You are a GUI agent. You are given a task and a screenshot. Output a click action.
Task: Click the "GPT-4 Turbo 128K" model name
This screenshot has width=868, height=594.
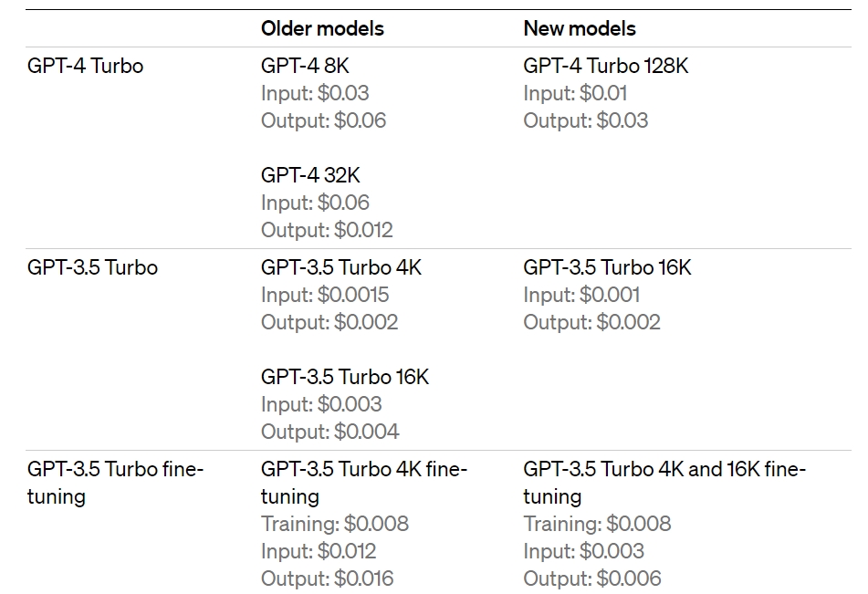pos(606,66)
